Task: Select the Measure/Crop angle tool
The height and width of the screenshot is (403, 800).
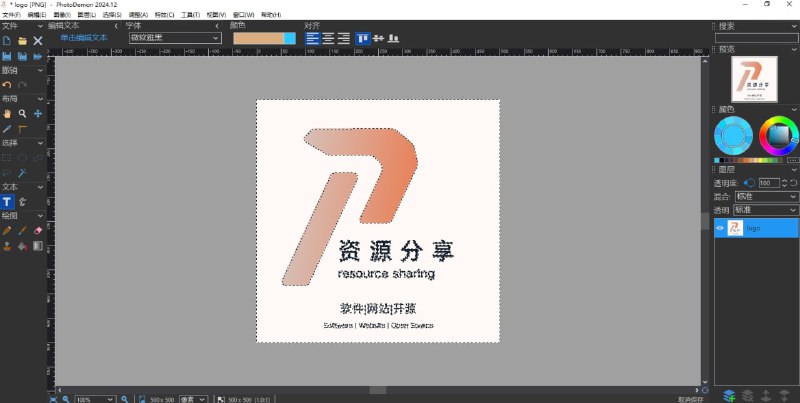Action: point(22,129)
